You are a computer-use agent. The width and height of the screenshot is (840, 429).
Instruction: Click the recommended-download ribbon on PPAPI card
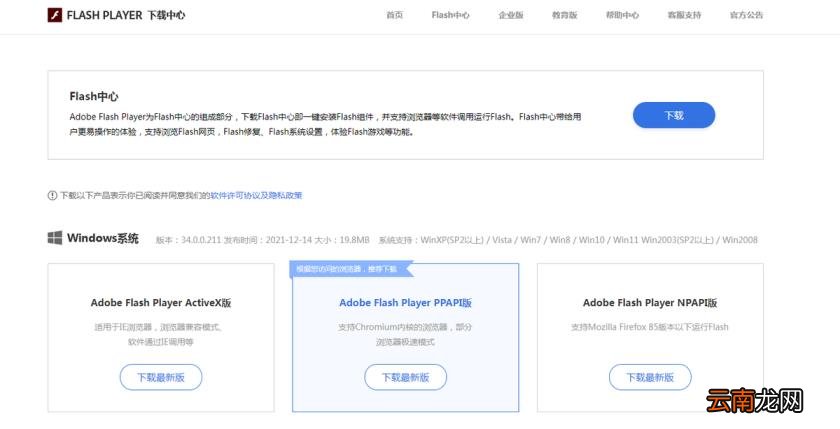(351, 269)
